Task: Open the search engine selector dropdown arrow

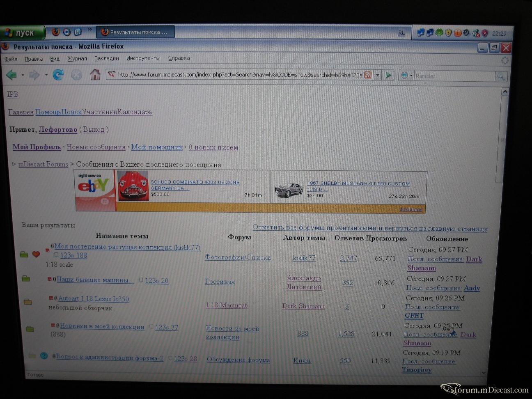Action: click(411, 76)
